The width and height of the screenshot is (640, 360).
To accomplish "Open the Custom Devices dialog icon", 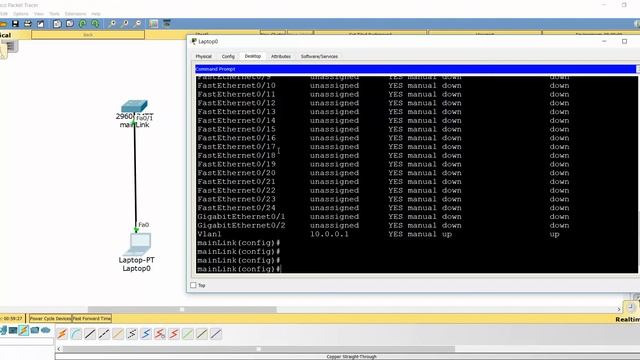I will click(x=167, y=24).
